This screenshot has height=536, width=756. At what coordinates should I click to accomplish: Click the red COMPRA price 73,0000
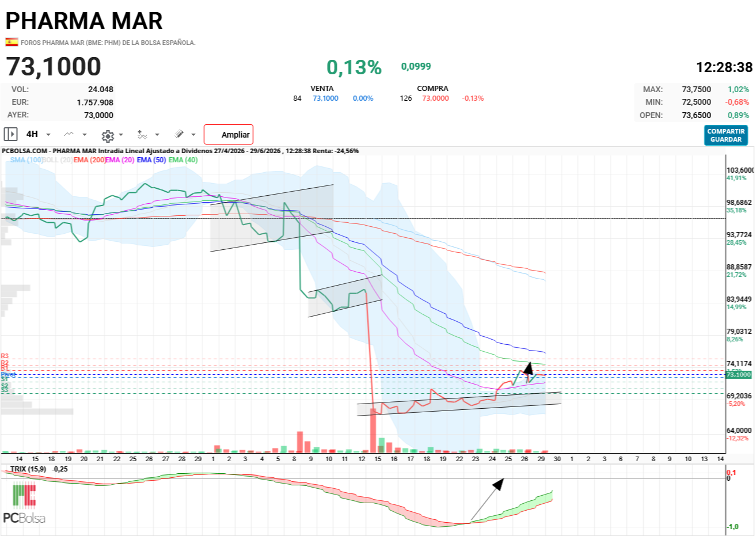[435, 98]
